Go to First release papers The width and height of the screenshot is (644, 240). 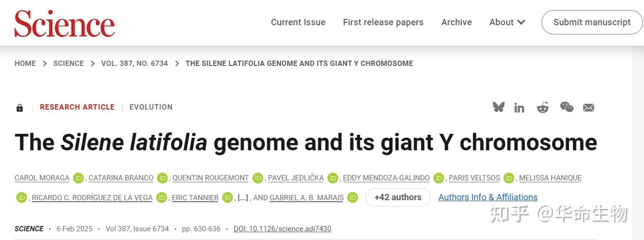point(383,22)
